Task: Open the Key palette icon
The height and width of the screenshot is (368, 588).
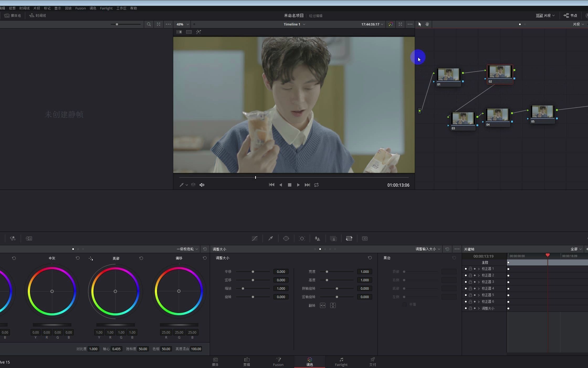Action: [x=333, y=238]
